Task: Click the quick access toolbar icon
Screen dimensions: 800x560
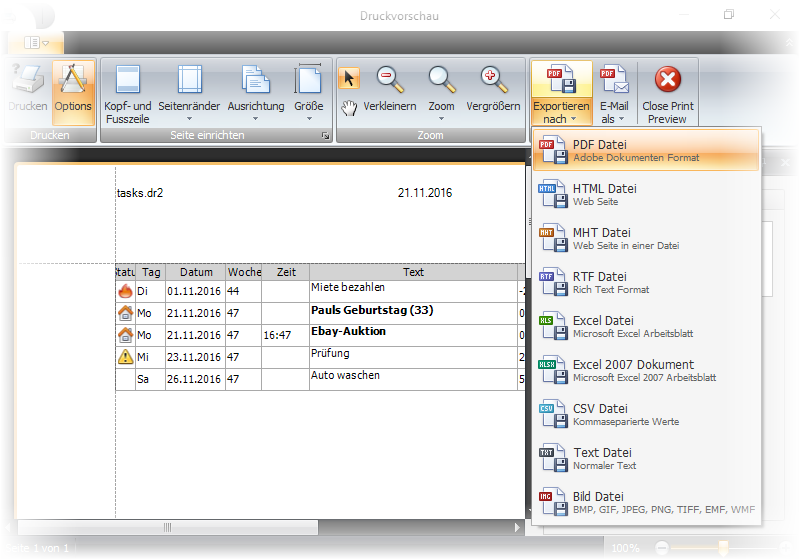Action: click(x=32, y=43)
